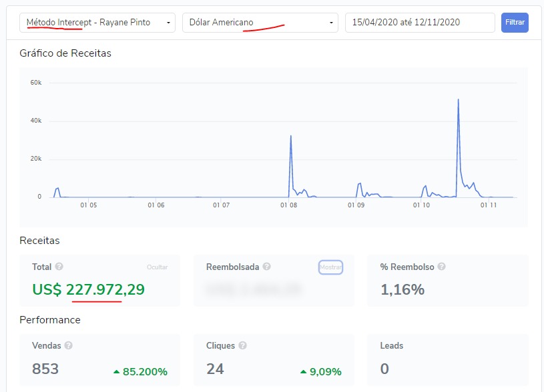Click green up arrow beside 9,09%

tap(304, 371)
